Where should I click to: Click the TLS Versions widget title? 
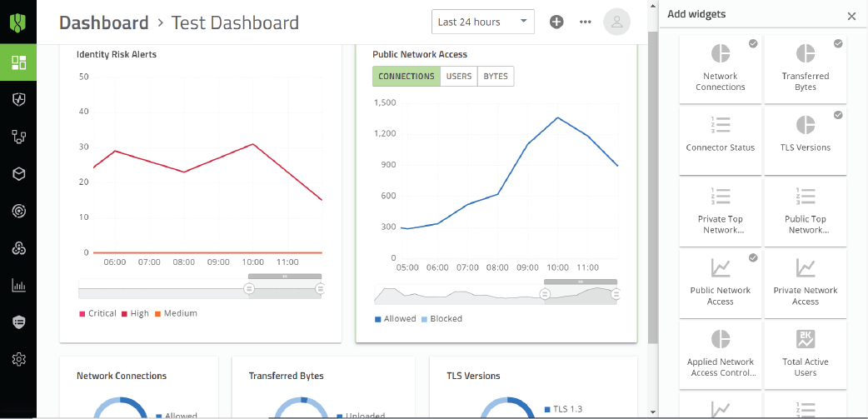tap(473, 376)
